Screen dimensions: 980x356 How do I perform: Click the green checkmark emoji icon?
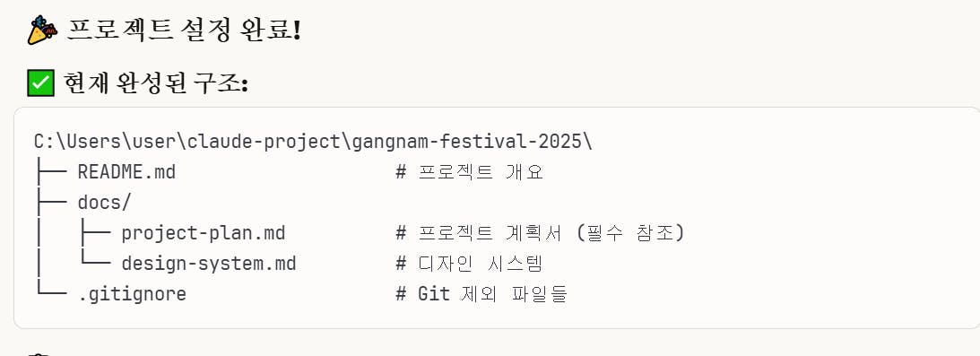pyautogui.click(x=41, y=83)
